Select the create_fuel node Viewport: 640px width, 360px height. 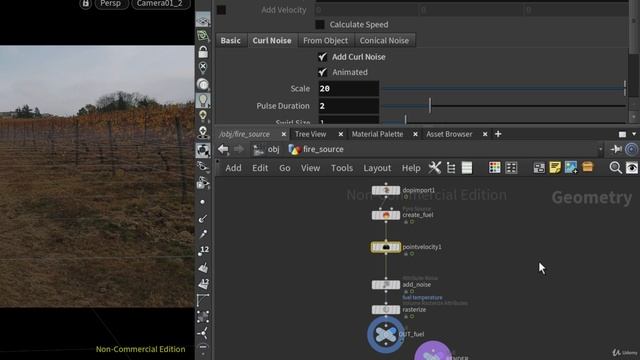pos(386,215)
